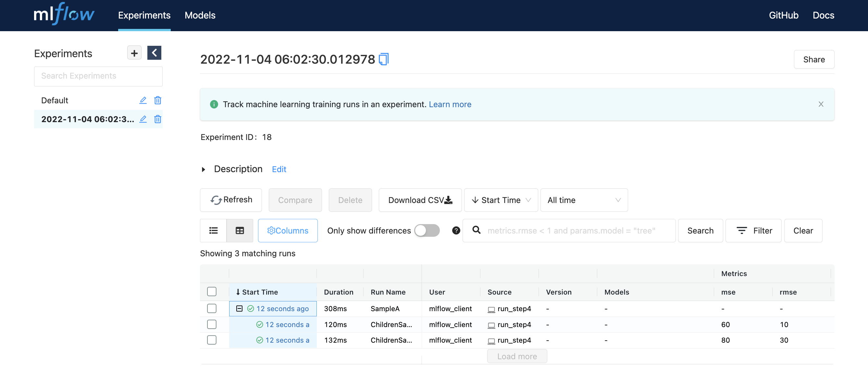Create a new experiment with the plus icon
This screenshot has width=868, height=380.
134,53
